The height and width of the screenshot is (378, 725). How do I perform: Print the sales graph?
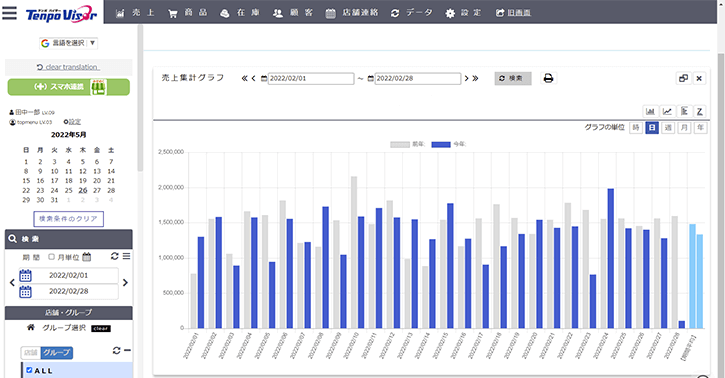pyautogui.click(x=548, y=78)
